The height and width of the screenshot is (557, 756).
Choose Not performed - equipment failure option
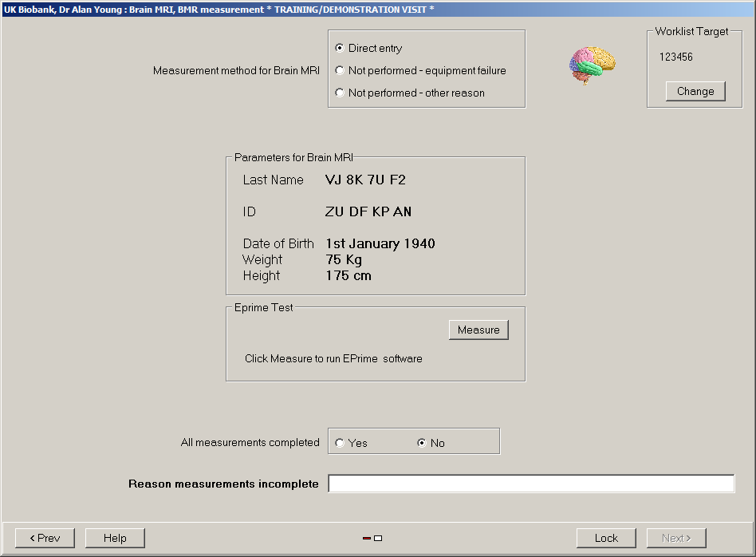[x=341, y=71]
